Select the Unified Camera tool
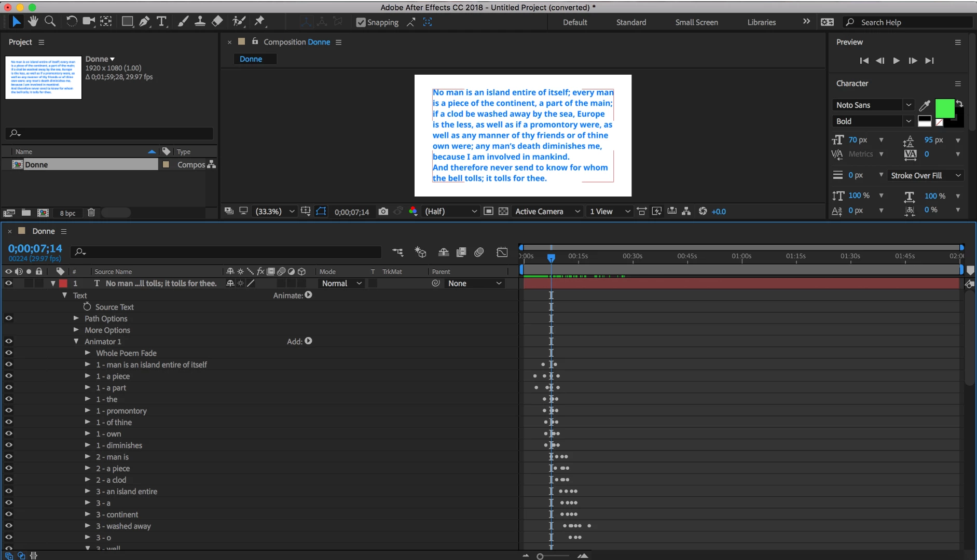Screen dimensions: 977x560 (x=89, y=21)
